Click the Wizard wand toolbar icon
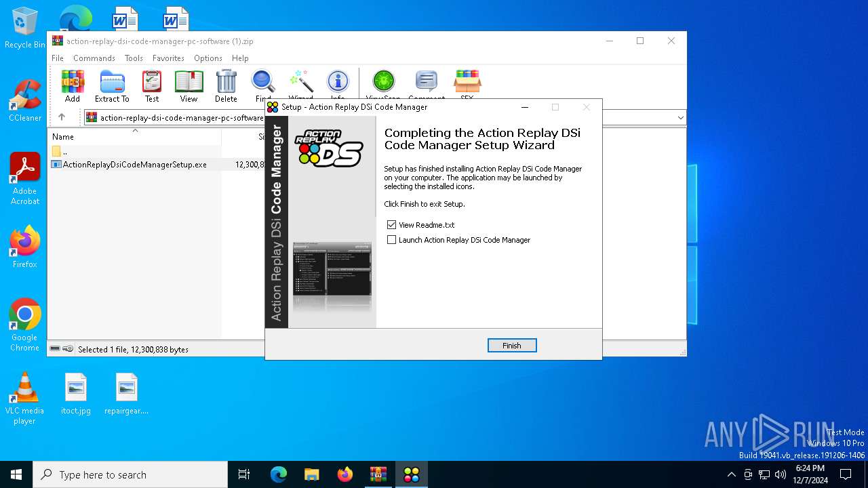The height and width of the screenshot is (488, 868). tap(300, 86)
